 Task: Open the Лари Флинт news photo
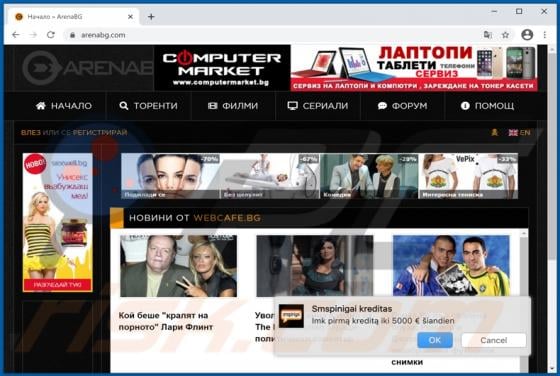(x=178, y=266)
